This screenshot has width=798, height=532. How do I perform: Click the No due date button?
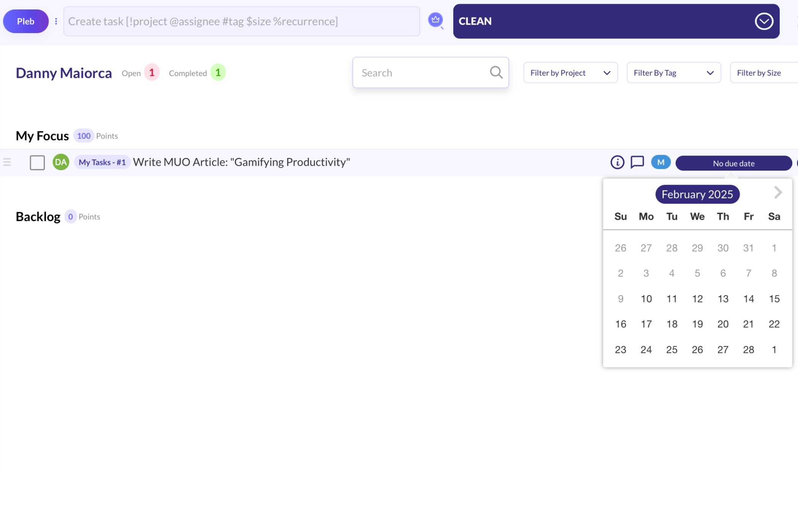pos(733,163)
